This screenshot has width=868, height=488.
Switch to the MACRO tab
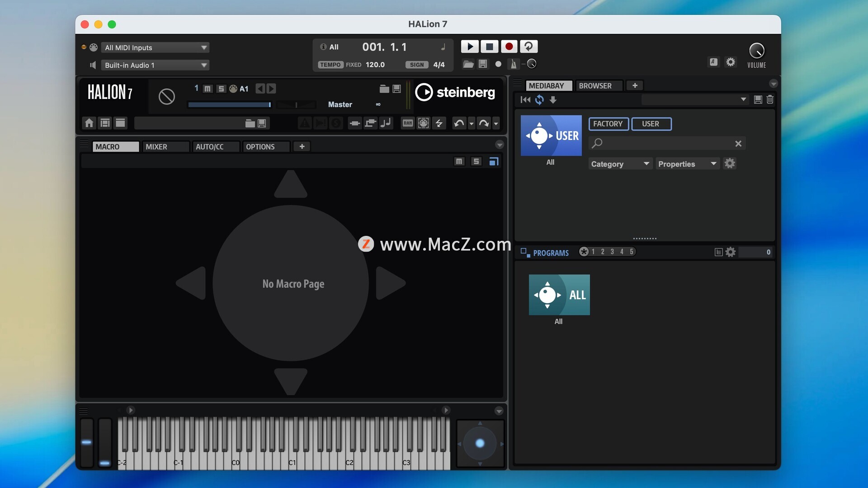[x=116, y=147]
